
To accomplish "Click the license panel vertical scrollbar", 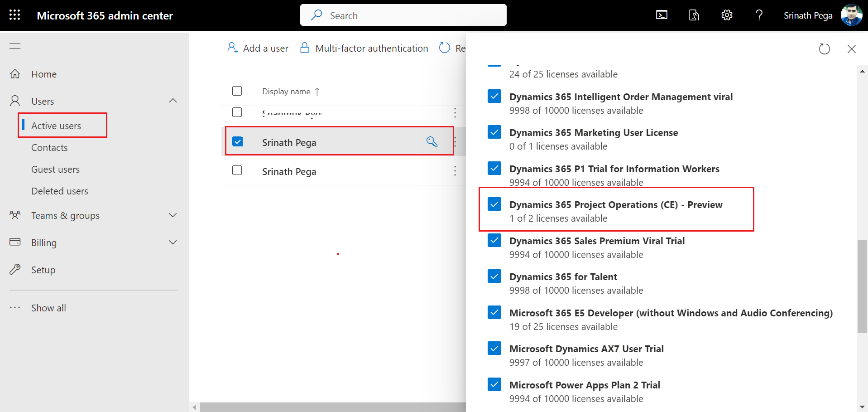I will pos(862,286).
